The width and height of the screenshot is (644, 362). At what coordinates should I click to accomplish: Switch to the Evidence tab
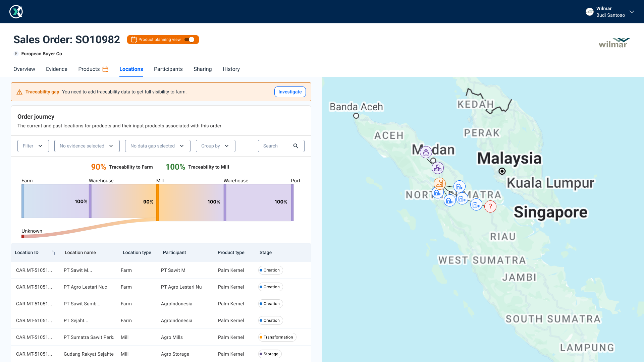(57, 69)
